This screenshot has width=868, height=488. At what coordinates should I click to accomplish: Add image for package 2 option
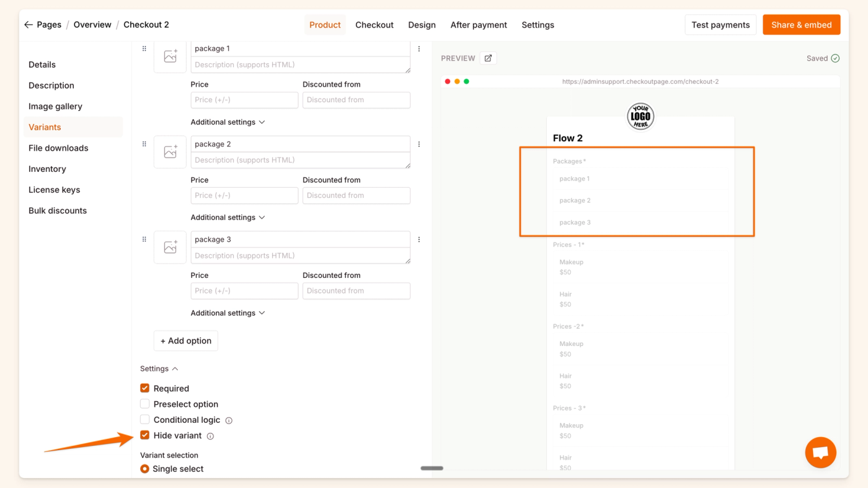click(x=170, y=152)
